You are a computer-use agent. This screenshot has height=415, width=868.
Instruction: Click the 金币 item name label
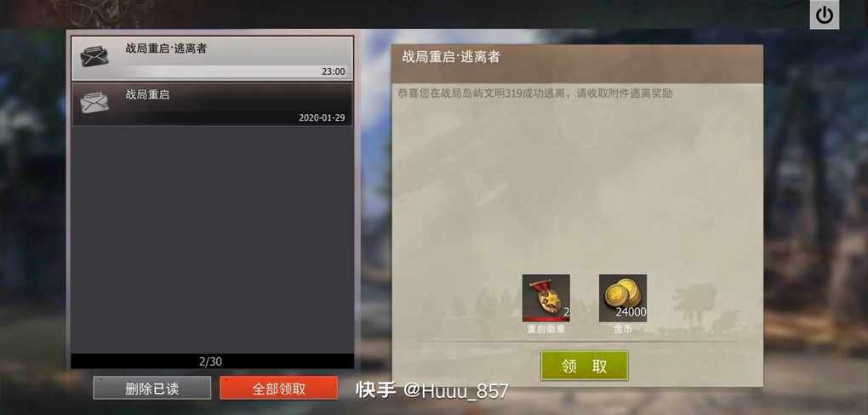click(622, 330)
